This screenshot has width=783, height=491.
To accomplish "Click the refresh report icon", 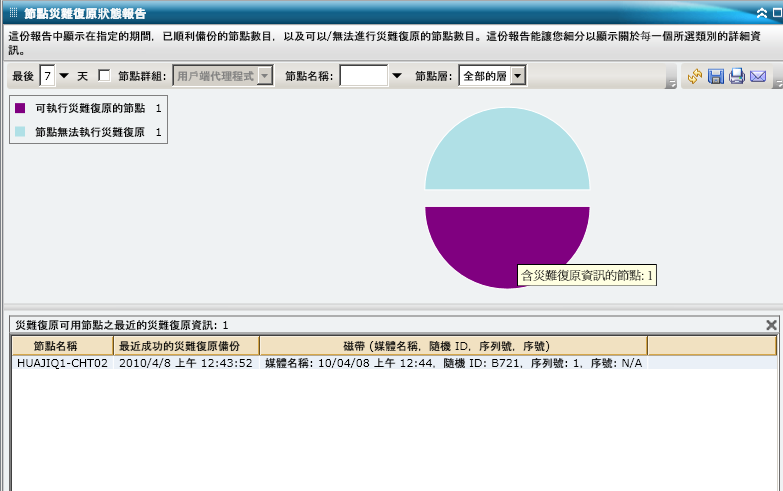I will [695, 76].
